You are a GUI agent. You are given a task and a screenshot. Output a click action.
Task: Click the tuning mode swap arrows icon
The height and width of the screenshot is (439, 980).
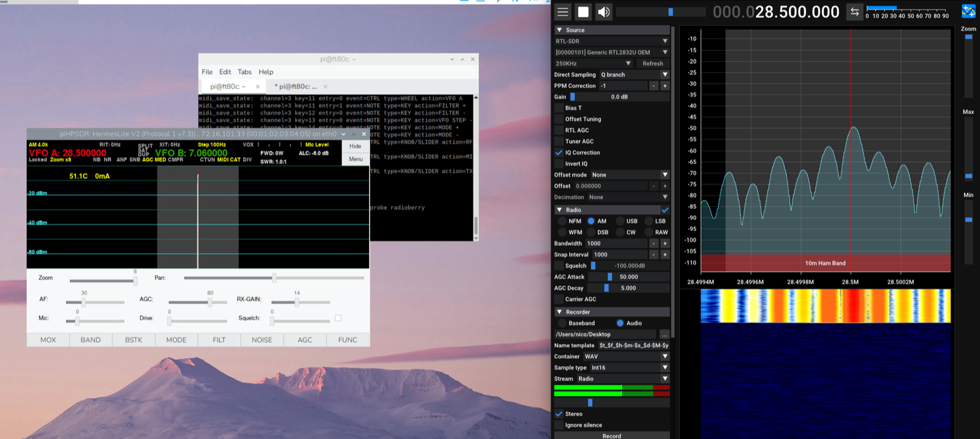(x=854, y=12)
